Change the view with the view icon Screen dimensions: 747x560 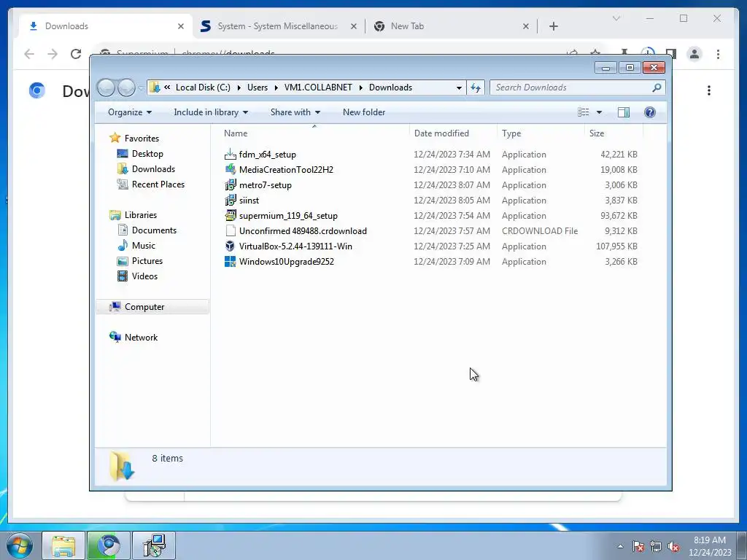(x=584, y=112)
